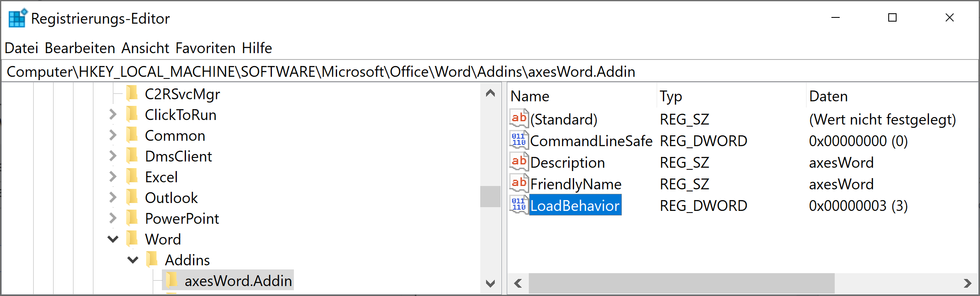Expand the ClickToRun key
Image resolution: width=980 pixels, height=296 pixels.
pos(112,115)
